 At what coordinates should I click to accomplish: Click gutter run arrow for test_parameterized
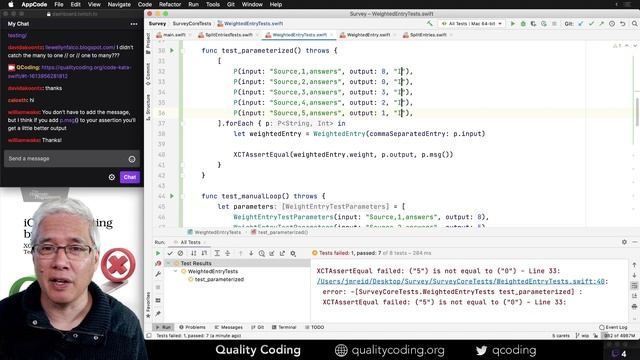point(172,51)
